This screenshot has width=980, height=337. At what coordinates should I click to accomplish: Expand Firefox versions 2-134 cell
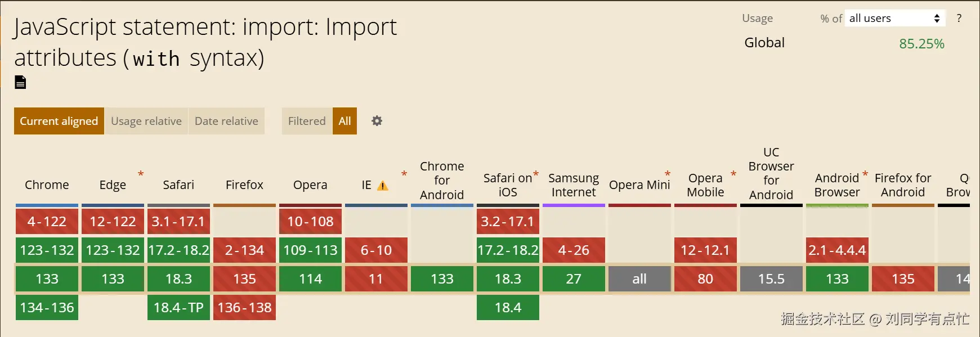pos(244,250)
